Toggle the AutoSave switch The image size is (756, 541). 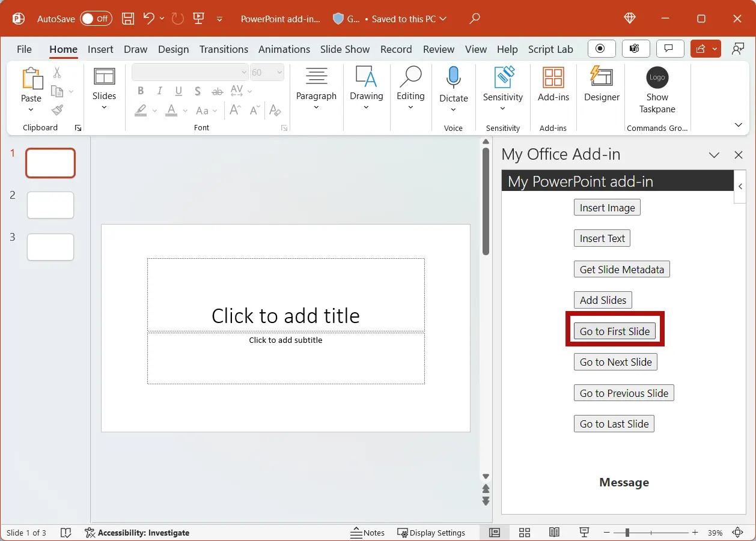(x=96, y=19)
